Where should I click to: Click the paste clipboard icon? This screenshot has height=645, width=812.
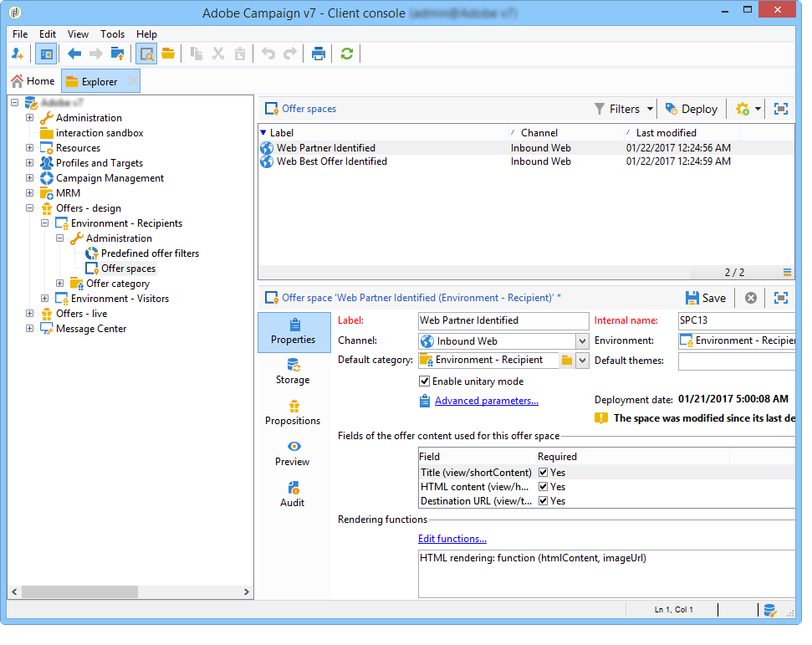coord(240,54)
